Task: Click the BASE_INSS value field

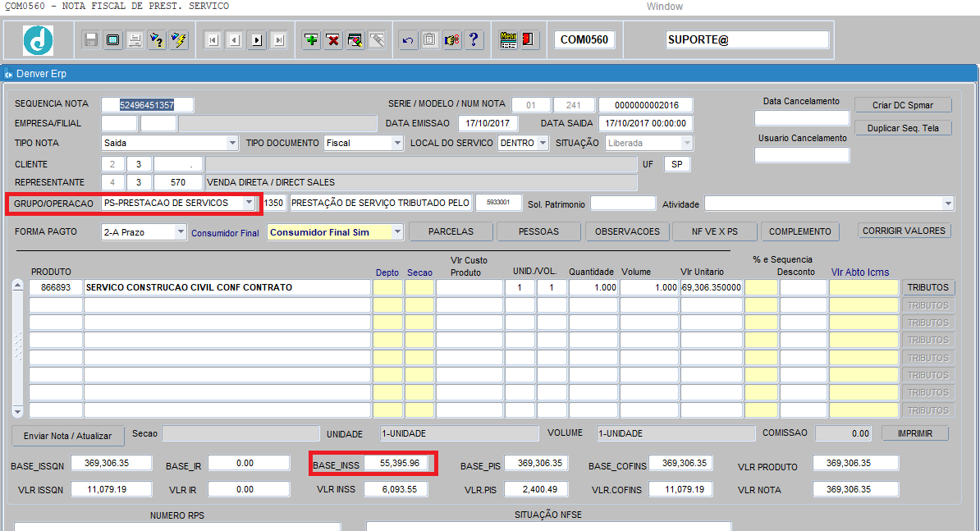Action: pos(396,463)
